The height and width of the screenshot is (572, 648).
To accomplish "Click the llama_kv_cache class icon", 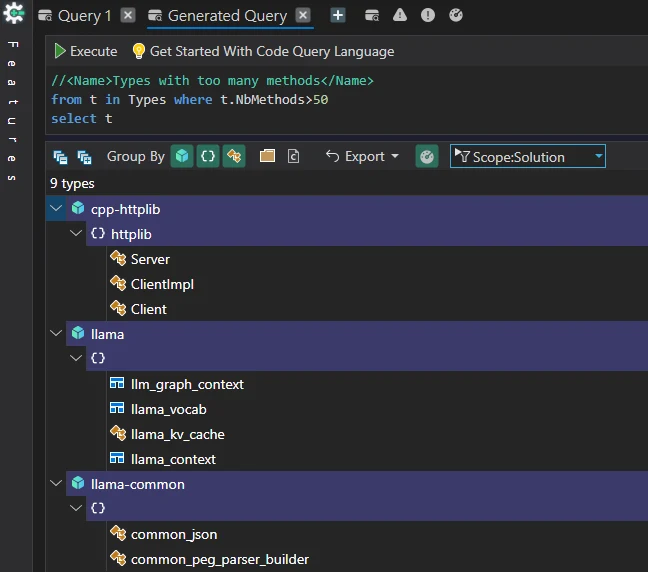I will click(118, 434).
